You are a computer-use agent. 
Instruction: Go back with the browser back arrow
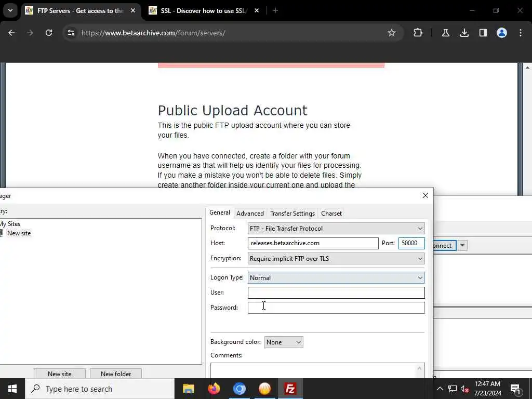click(11, 33)
